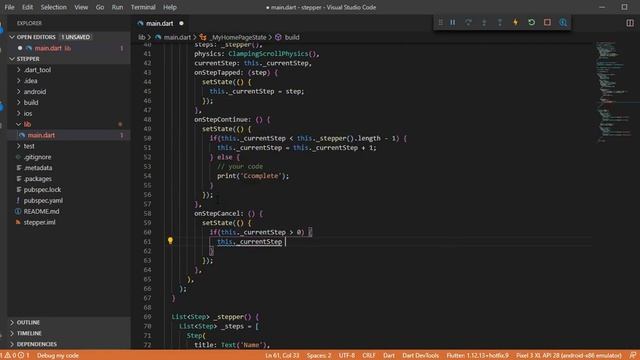Click the split editor icon
Image resolution: width=640 pixels, height=360 pixels.
coord(630,23)
